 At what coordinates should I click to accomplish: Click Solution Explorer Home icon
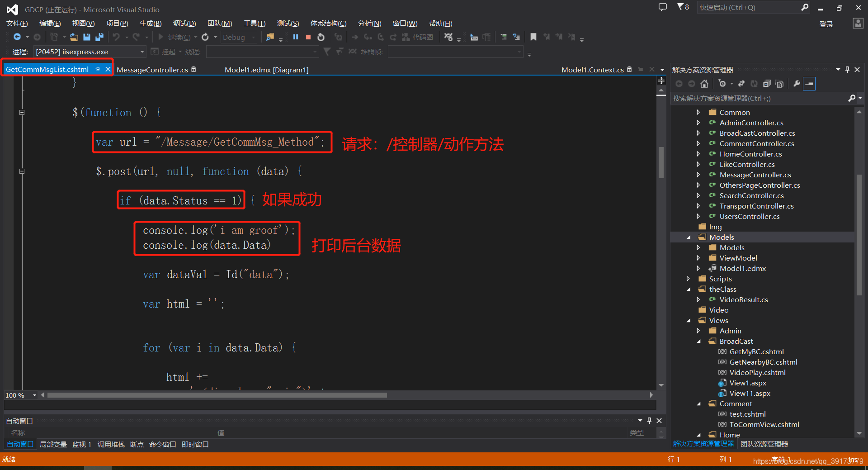[704, 84]
